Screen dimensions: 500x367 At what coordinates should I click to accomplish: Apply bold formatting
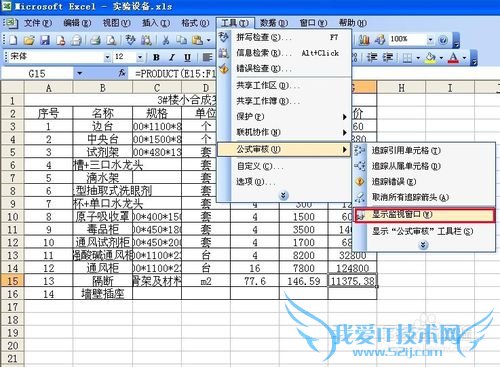156,57
